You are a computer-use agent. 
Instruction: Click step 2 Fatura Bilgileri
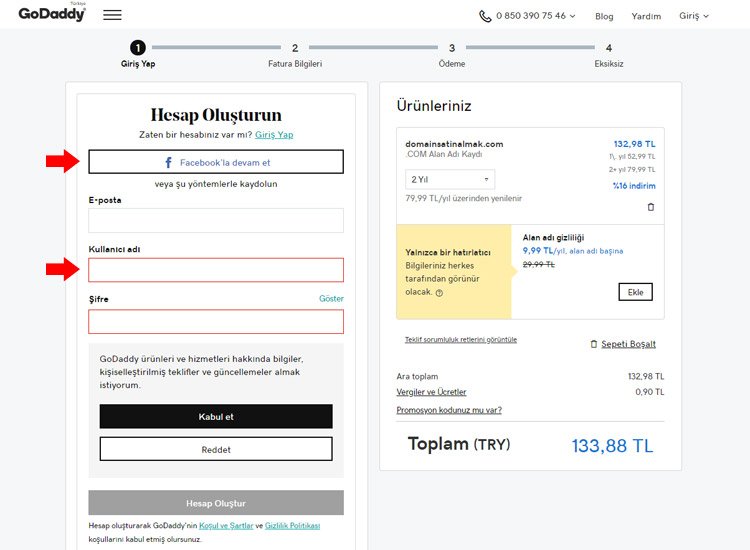(x=295, y=55)
